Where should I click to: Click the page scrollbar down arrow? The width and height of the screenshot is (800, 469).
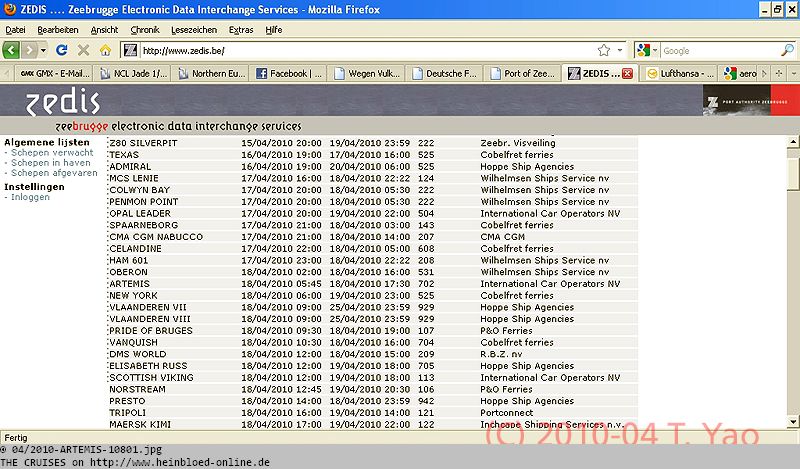[x=793, y=422]
